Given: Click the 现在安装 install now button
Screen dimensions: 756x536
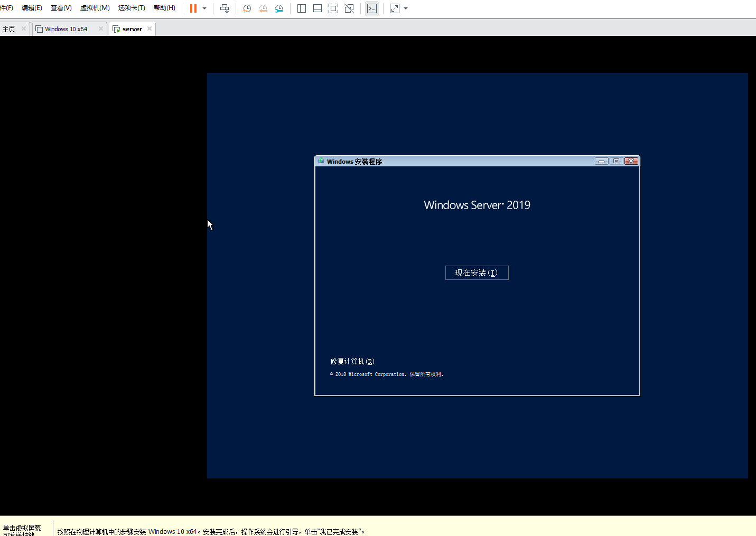Looking at the screenshot, I should (x=477, y=272).
